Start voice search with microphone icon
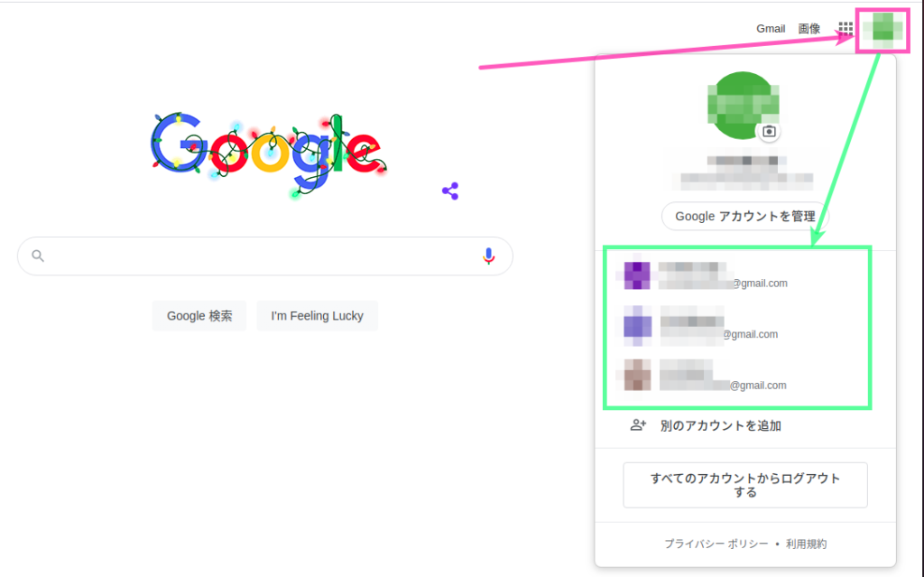The width and height of the screenshot is (924, 577). (x=488, y=256)
